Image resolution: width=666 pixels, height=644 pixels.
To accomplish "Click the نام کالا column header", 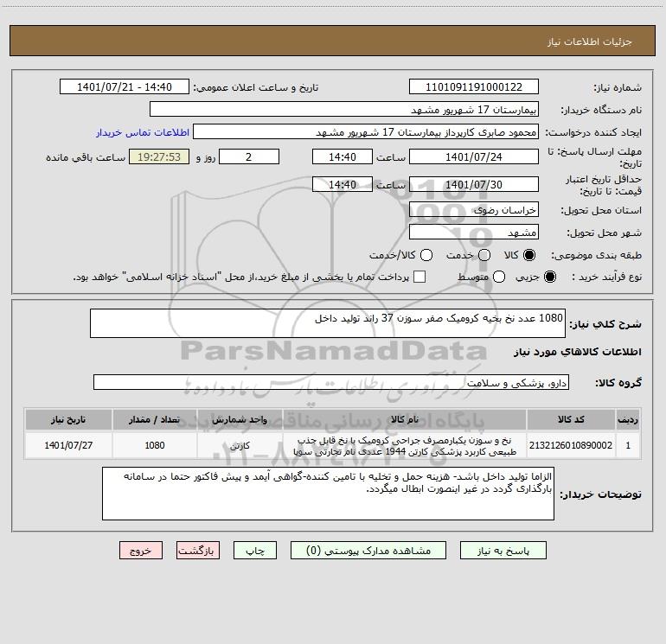I will (405, 419).
